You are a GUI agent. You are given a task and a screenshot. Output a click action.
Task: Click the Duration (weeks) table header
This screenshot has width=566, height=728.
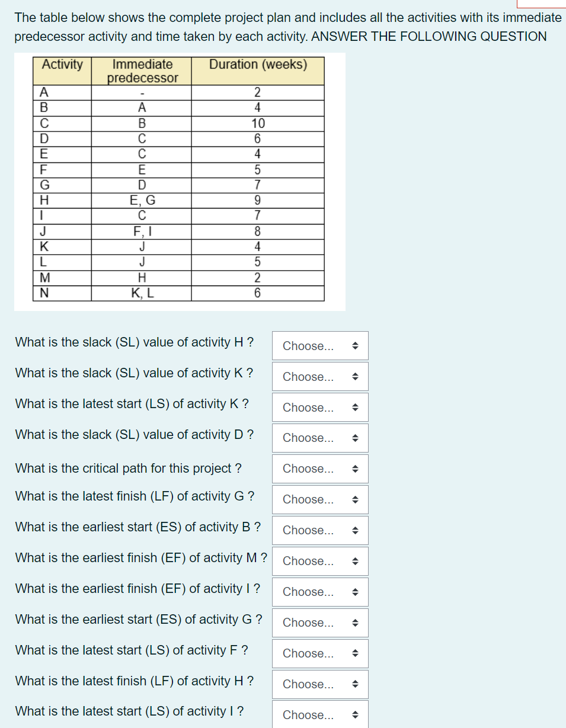pos(257,65)
